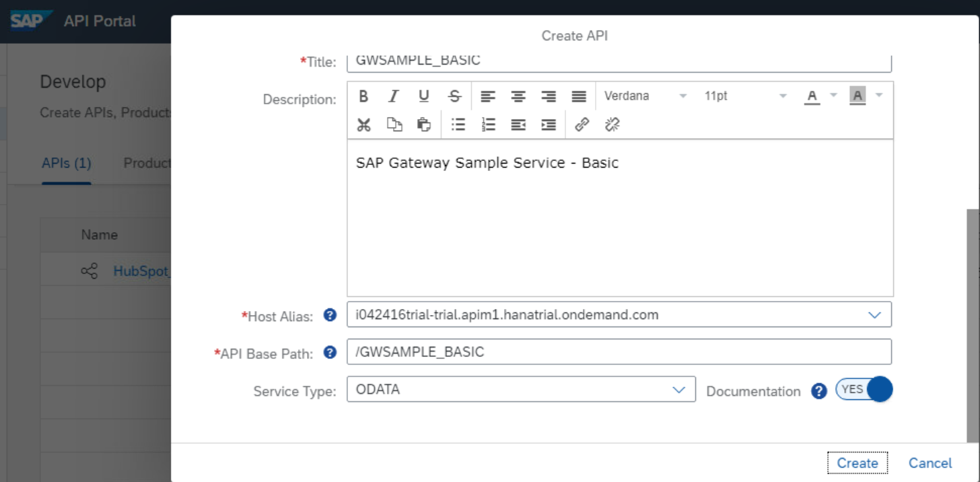Insert a numbered list
980x482 pixels.
click(x=489, y=125)
